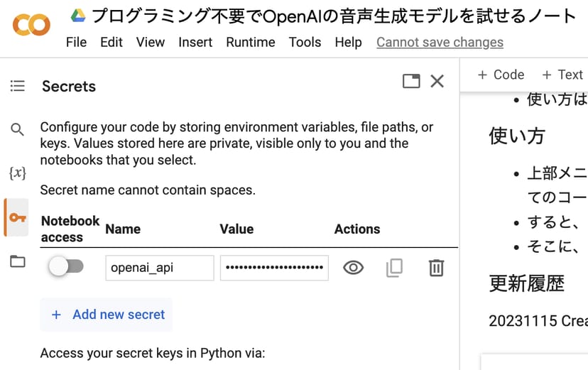Click the secret Name field openai_api

coord(159,268)
